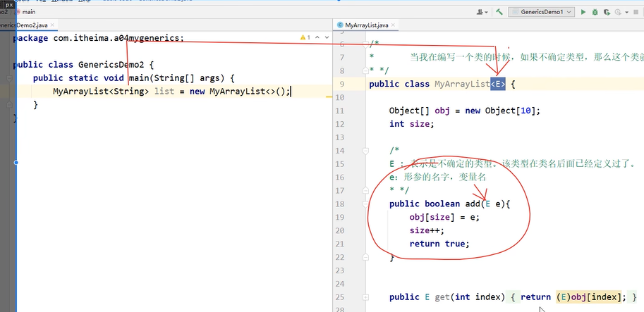Toggle fold marker at line 22 closing brace
The image size is (644, 312).
point(365,258)
